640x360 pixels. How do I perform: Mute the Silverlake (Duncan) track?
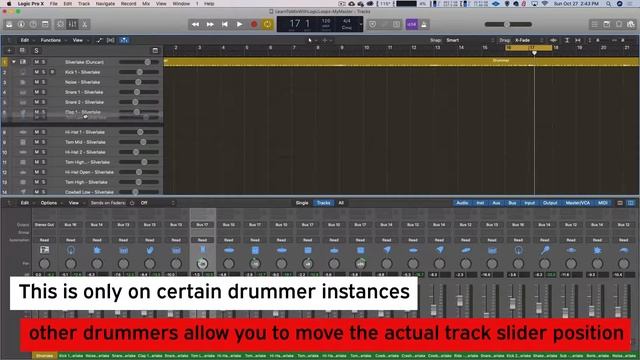36,62
